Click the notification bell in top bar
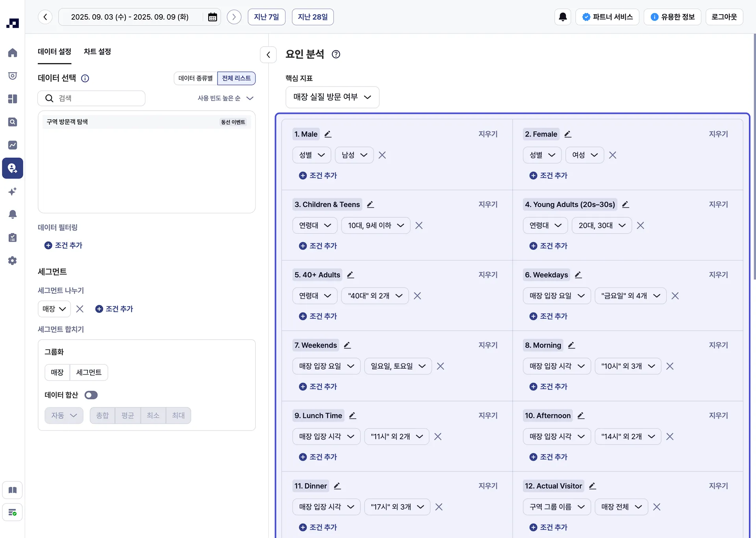The height and width of the screenshot is (538, 756). point(563,17)
